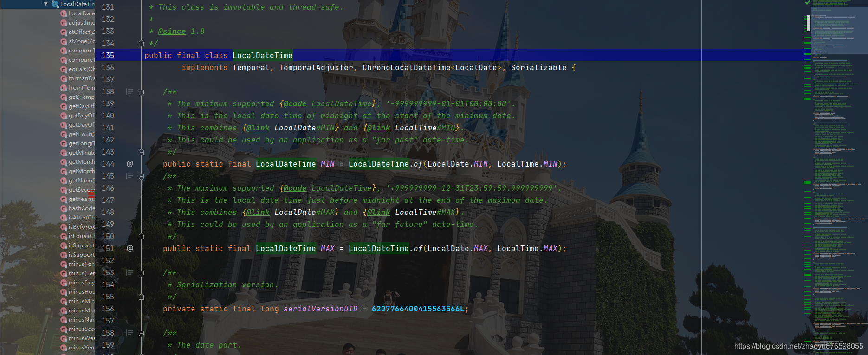868x355 pixels.
Task: Click ChronoLocalDateTime in the implements clause
Action: pyautogui.click(x=406, y=67)
